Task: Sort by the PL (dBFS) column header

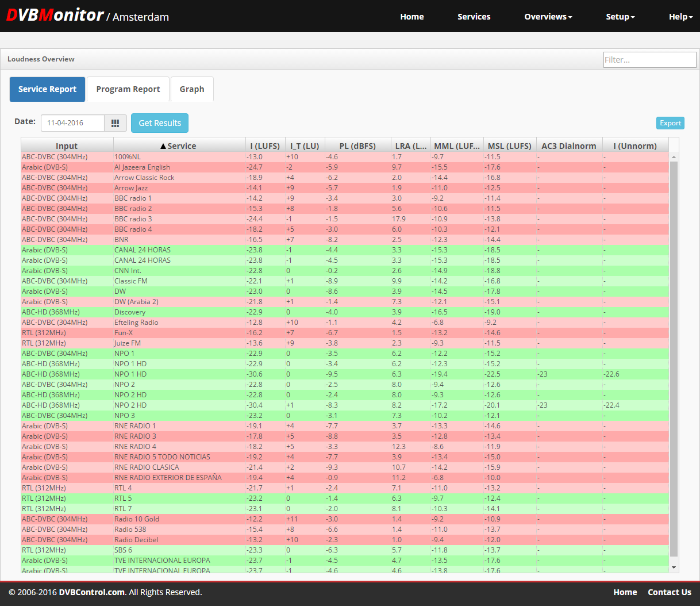Action: 357,146
